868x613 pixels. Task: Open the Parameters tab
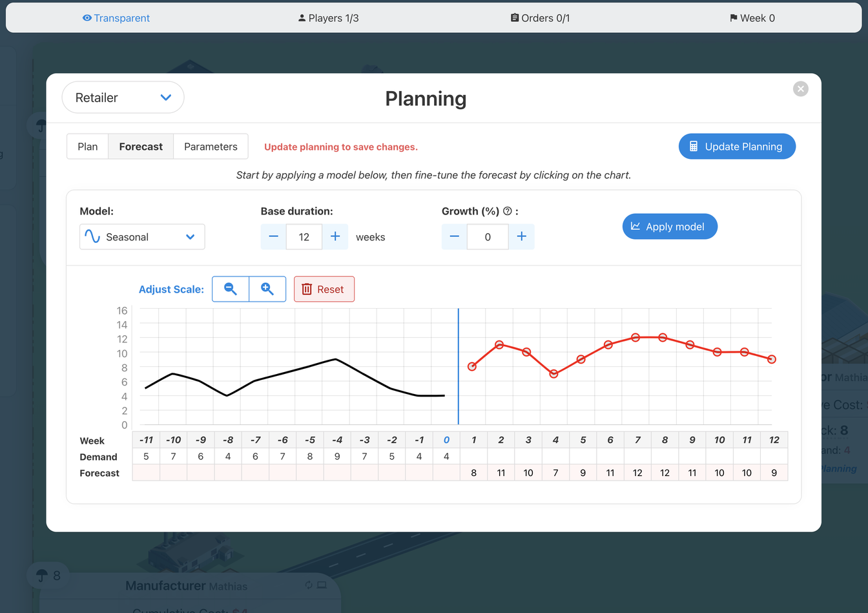(211, 147)
